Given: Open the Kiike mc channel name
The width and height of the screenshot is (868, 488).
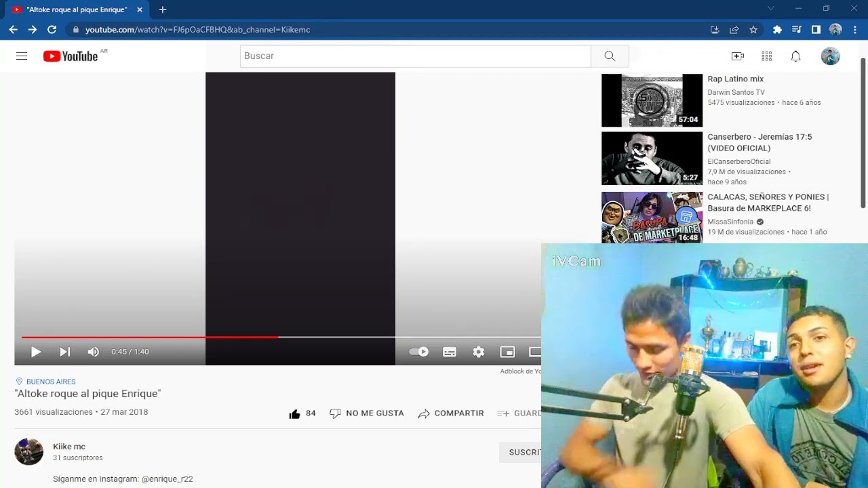Looking at the screenshot, I should pos(69,447).
